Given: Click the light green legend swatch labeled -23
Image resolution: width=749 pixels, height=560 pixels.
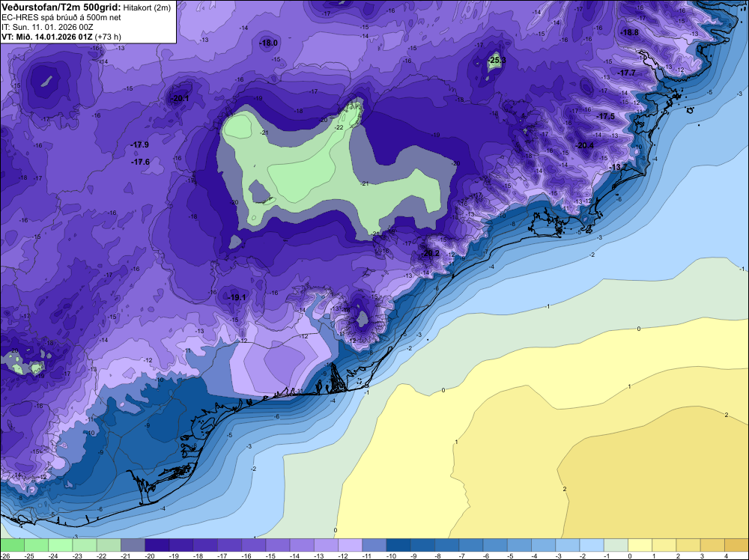Looking at the screenshot, I should pos(85,545).
